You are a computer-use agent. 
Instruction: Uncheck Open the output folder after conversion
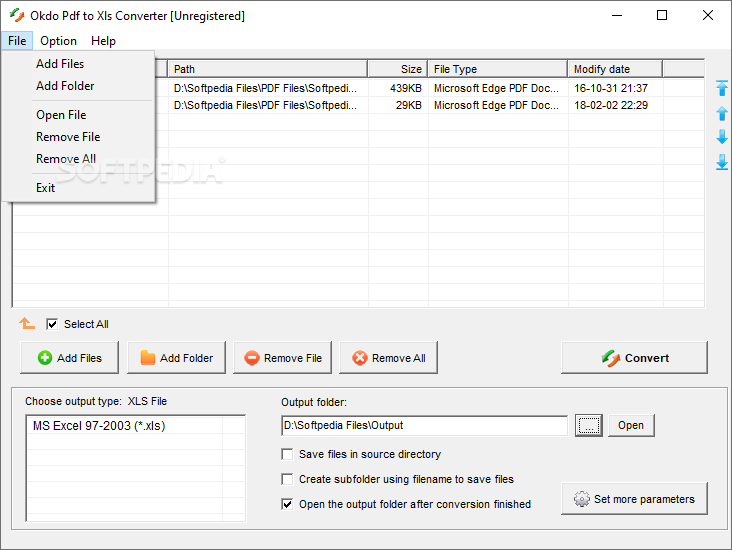pyautogui.click(x=287, y=504)
